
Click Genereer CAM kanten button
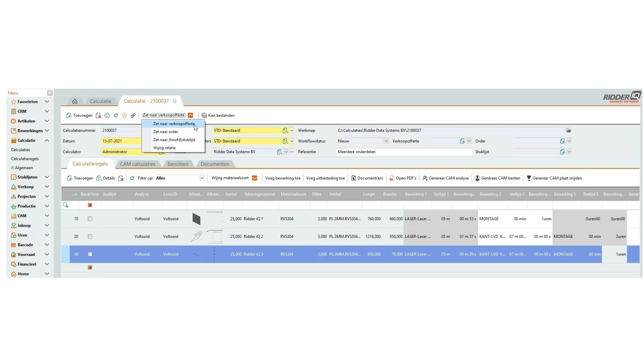(497, 178)
